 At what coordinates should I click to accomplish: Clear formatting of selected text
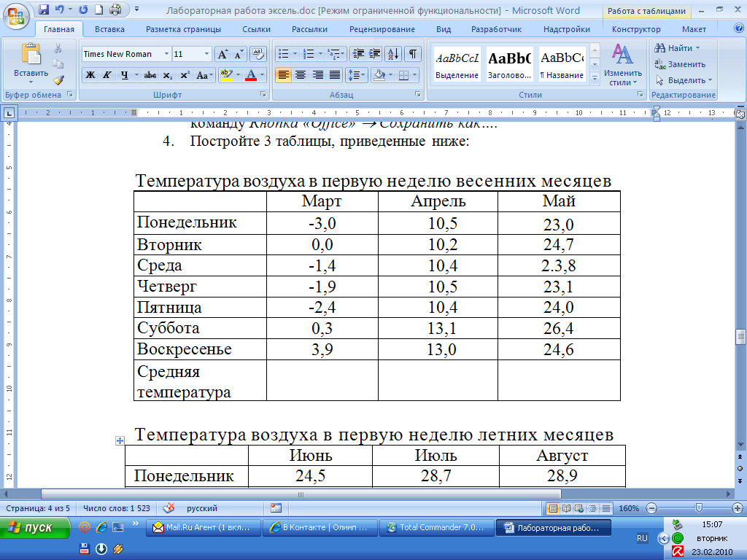click(x=258, y=54)
